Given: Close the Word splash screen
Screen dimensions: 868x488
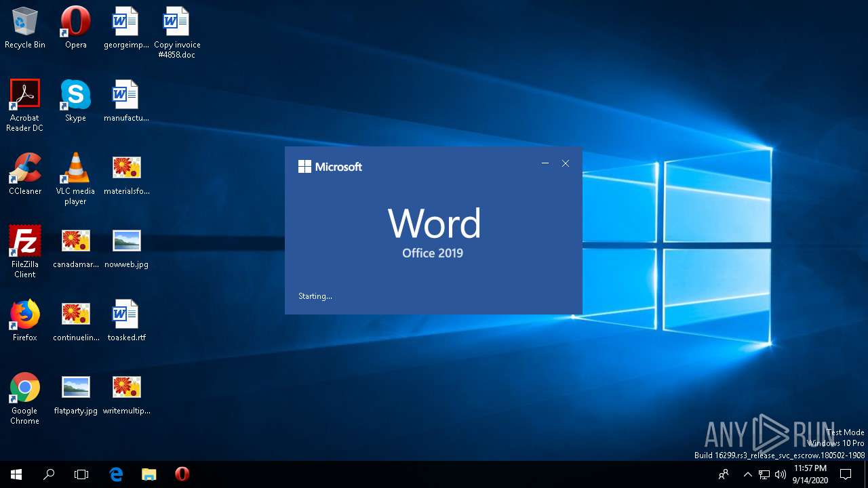Looking at the screenshot, I should (x=566, y=163).
